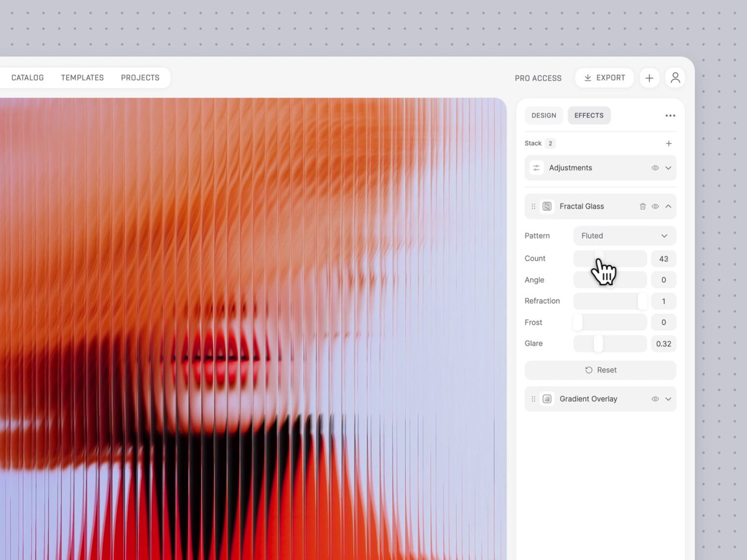Add a new effect to the Stack
Viewport: 747px width, 560px height.
click(669, 144)
